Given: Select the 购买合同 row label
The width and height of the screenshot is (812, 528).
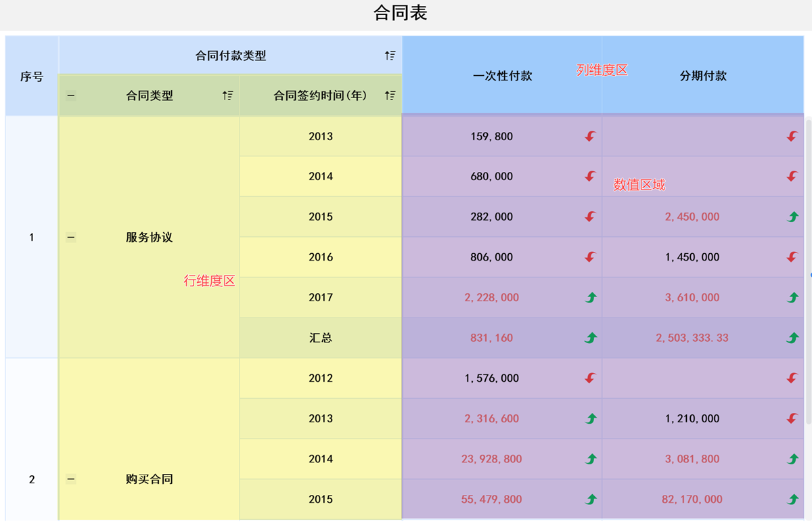Looking at the screenshot, I should [x=150, y=479].
